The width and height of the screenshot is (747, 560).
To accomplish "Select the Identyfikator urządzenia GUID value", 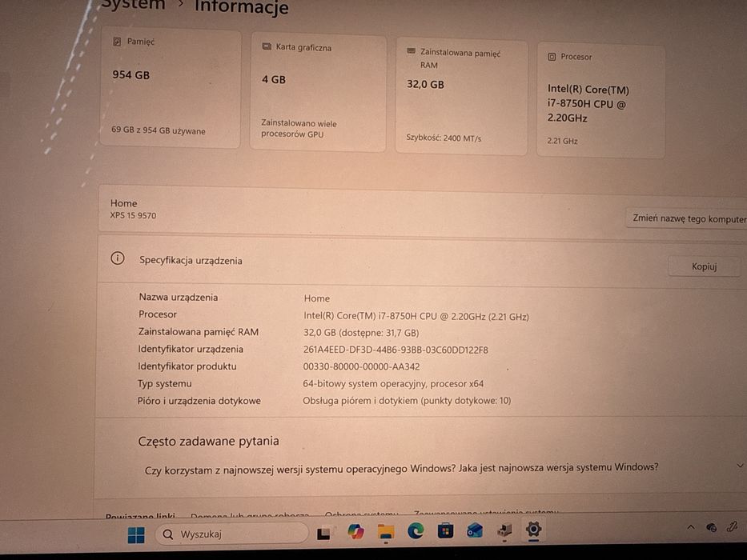I will click(x=396, y=350).
